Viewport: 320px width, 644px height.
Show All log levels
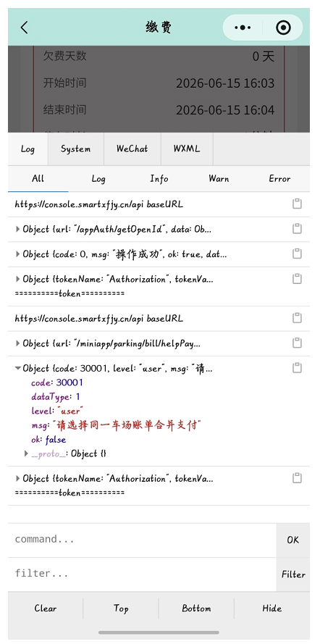pyautogui.click(x=38, y=179)
